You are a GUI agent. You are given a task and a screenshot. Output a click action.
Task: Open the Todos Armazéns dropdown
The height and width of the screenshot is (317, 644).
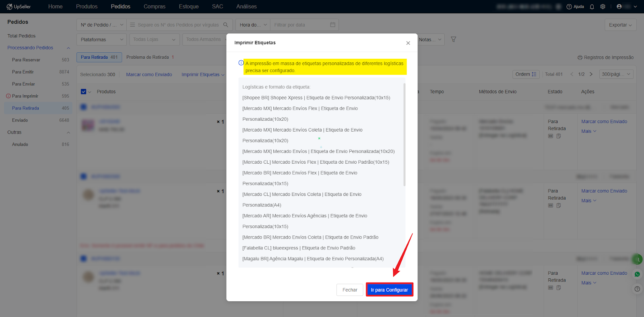click(204, 39)
